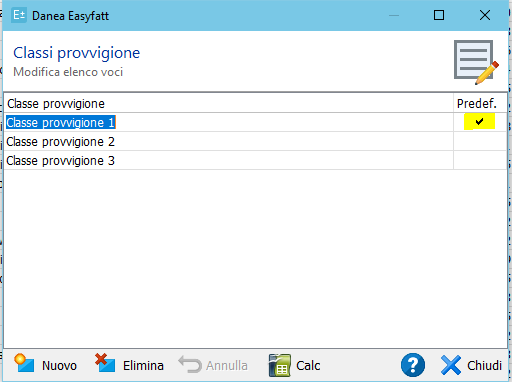The height and width of the screenshot is (382, 512).
Task: Click the empty list area below rows
Action: point(255,258)
